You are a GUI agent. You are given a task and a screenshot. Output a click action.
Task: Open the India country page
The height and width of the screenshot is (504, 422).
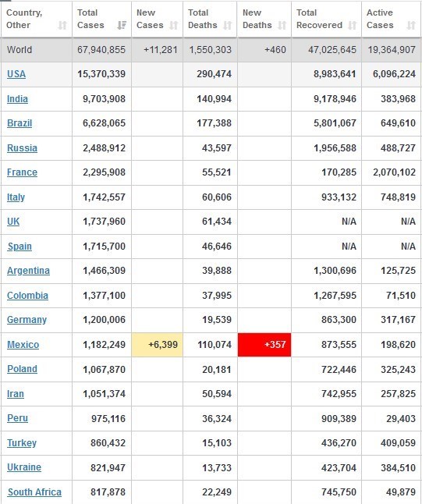click(17, 98)
